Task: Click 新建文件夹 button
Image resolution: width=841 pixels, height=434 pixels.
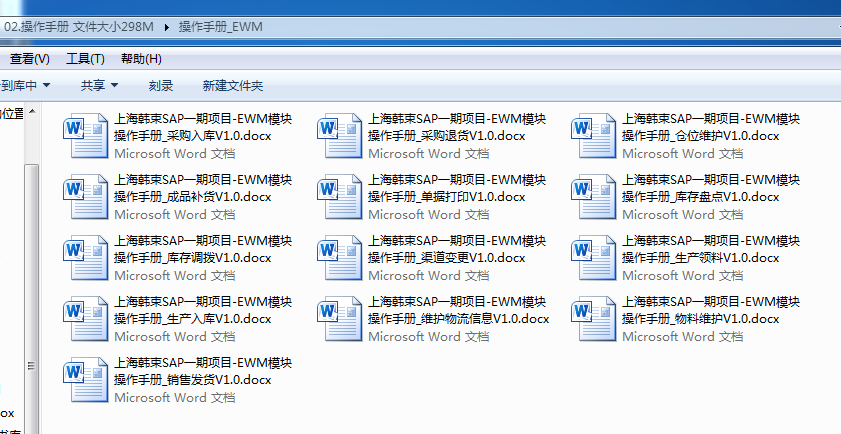Action: click(x=233, y=85)
